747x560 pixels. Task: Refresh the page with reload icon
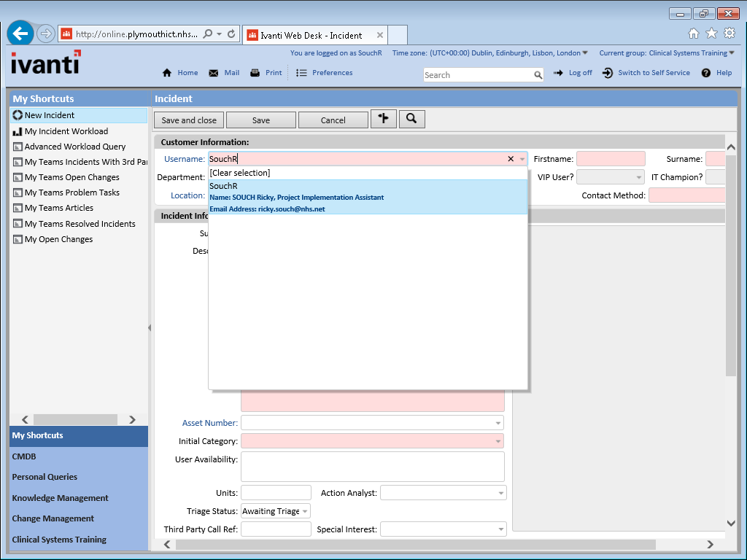[x=231, y=34]
